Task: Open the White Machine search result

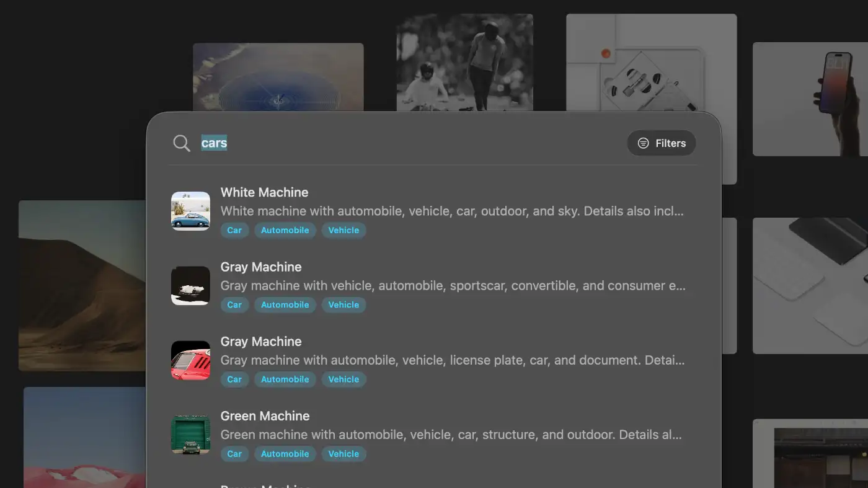Action: [265, 192]
